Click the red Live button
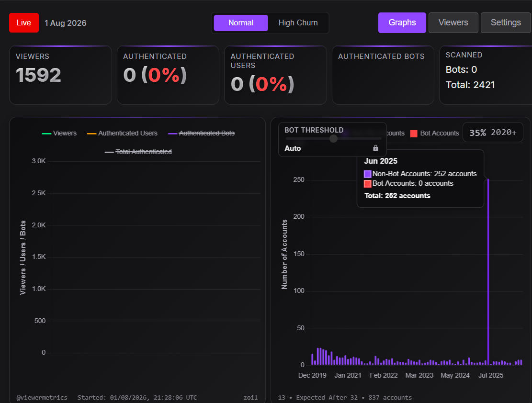This screenshot has width=532, height=403. point(24,22)
